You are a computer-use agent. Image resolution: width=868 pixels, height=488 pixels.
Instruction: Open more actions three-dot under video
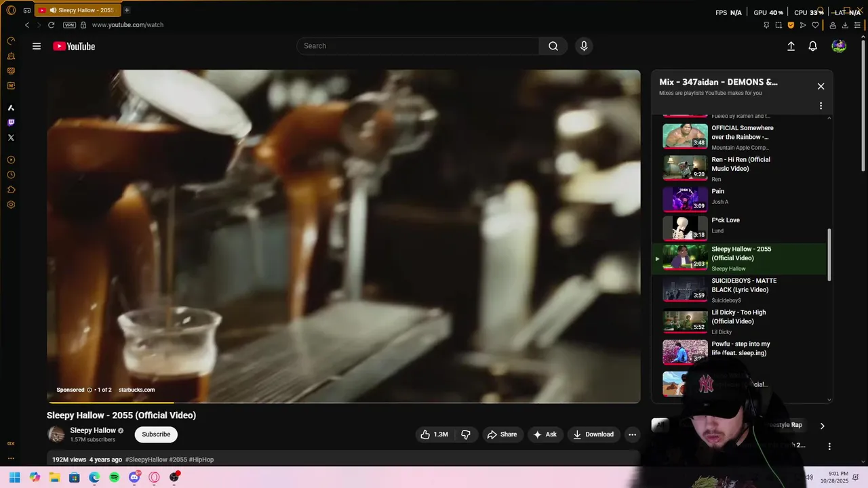pyautogui.click(x=632, y=434)
